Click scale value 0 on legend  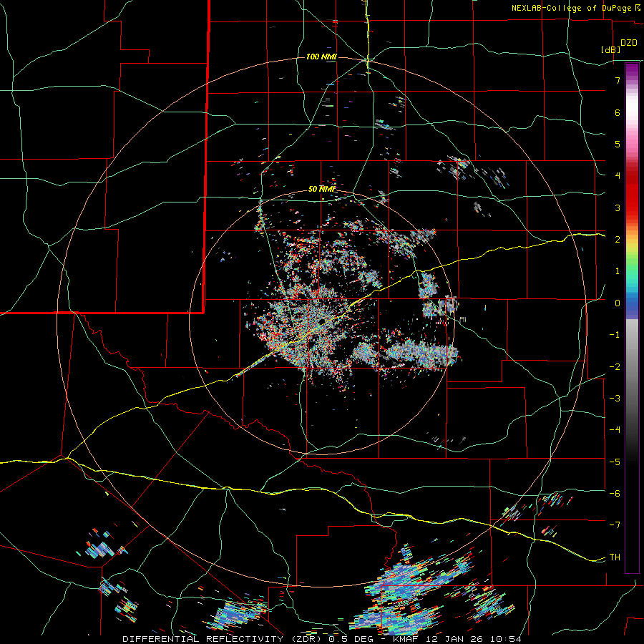pyautogui.click(x=618, y=303)
